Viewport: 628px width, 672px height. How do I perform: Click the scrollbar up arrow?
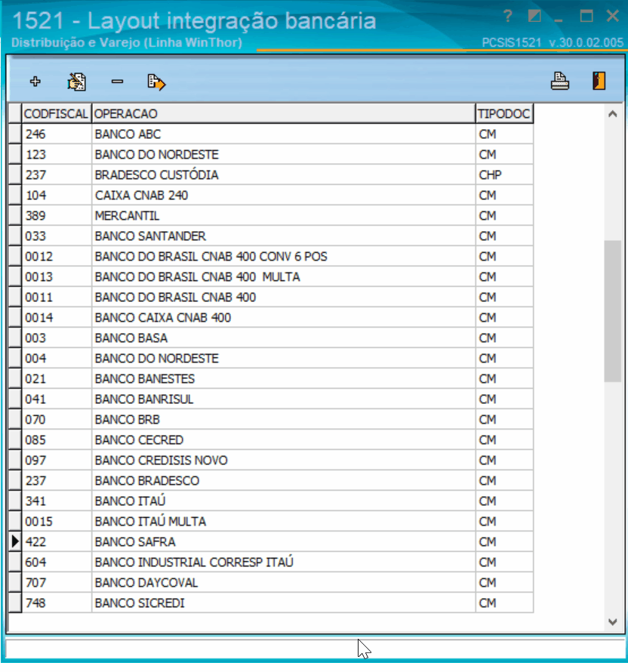(613, 114)
